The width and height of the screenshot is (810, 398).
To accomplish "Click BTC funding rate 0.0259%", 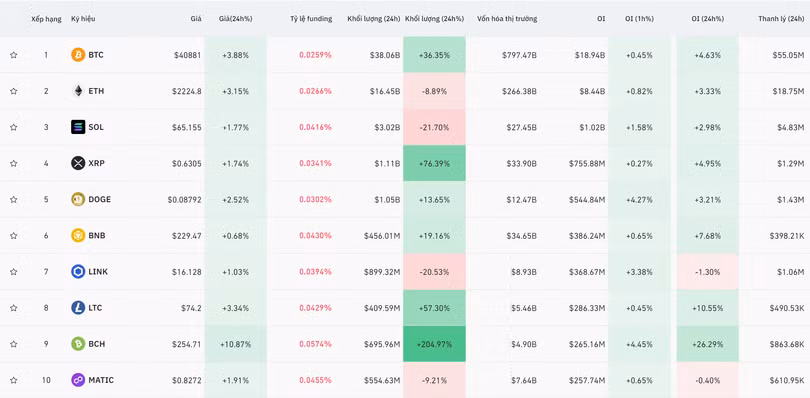I will 315,55.
